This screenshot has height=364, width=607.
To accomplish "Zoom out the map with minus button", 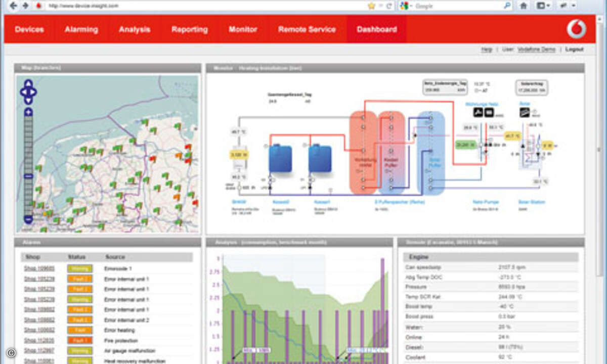I will coord(28,219).
